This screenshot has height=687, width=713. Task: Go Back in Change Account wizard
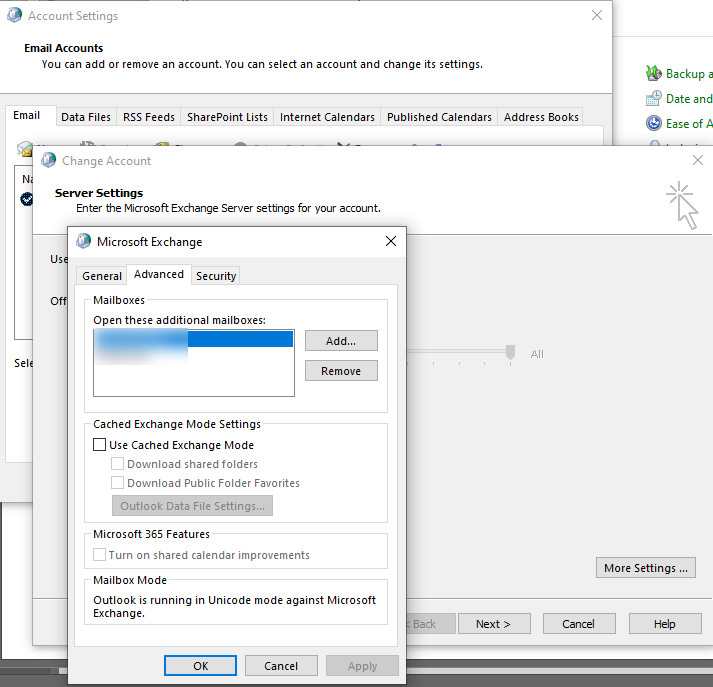430,624
